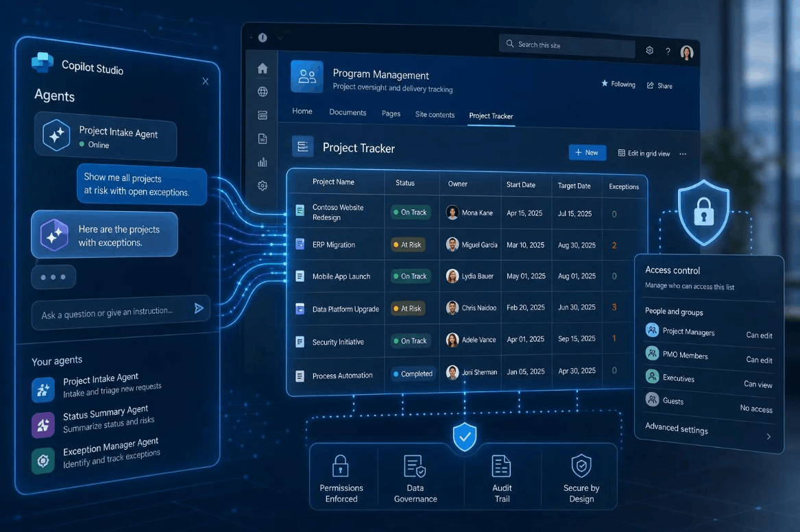The image size is (800, 532).
Task: Click the Project Tracker list icon
Action: point(302,147)
